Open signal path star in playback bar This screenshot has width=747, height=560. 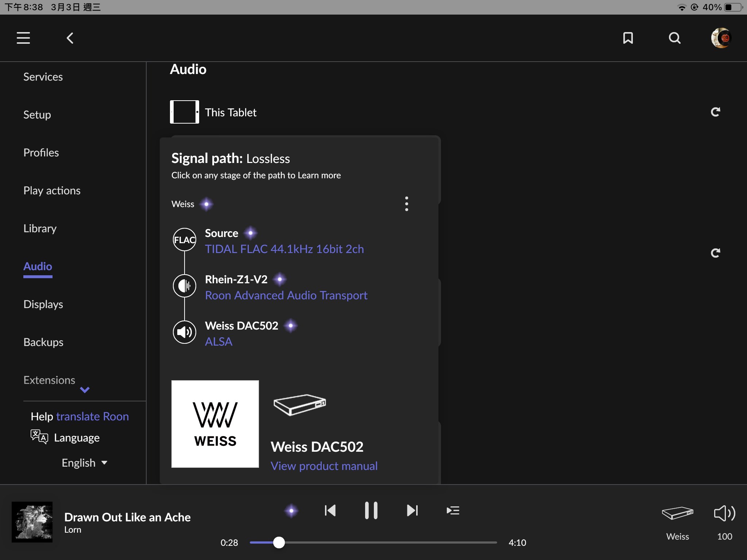tap(291, 511)
